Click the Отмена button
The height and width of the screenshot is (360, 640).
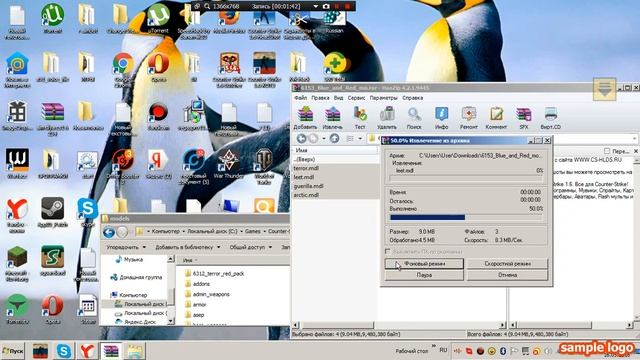pyautogui.click(x=507, y=275)
